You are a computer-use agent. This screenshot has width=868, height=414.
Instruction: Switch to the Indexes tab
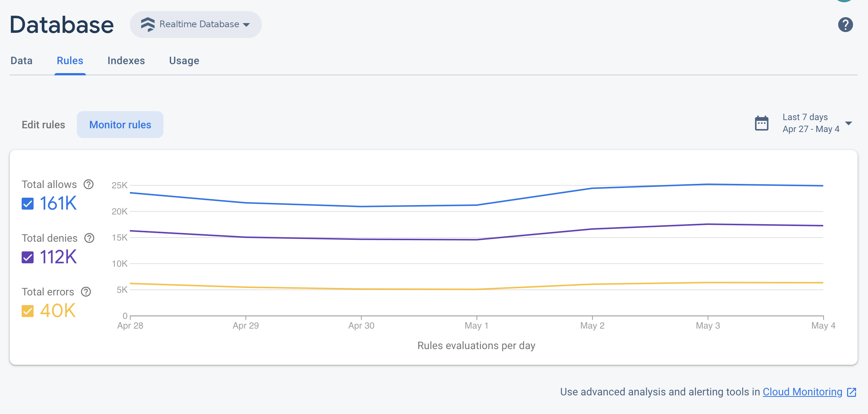(x=126, y=60)
